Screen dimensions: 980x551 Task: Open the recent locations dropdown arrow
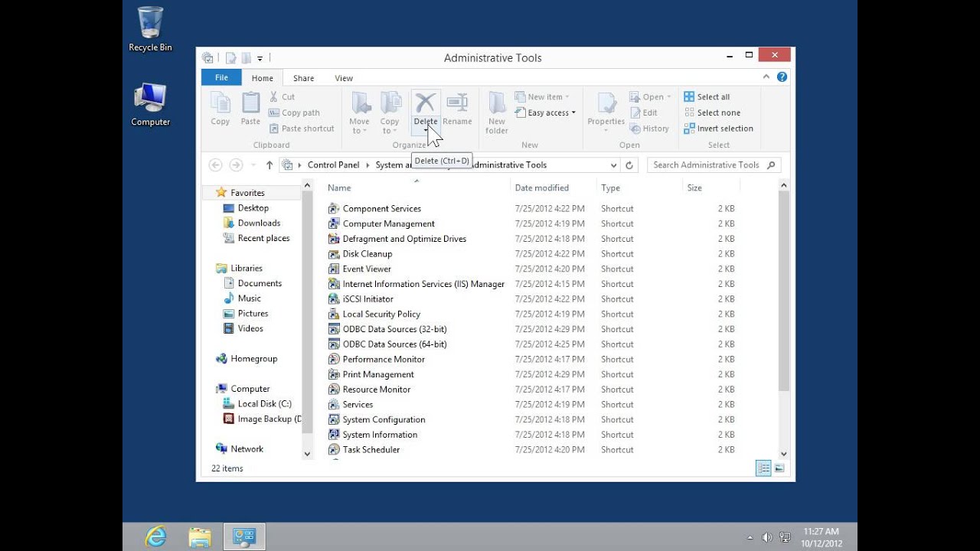click(x=253, y=165)
